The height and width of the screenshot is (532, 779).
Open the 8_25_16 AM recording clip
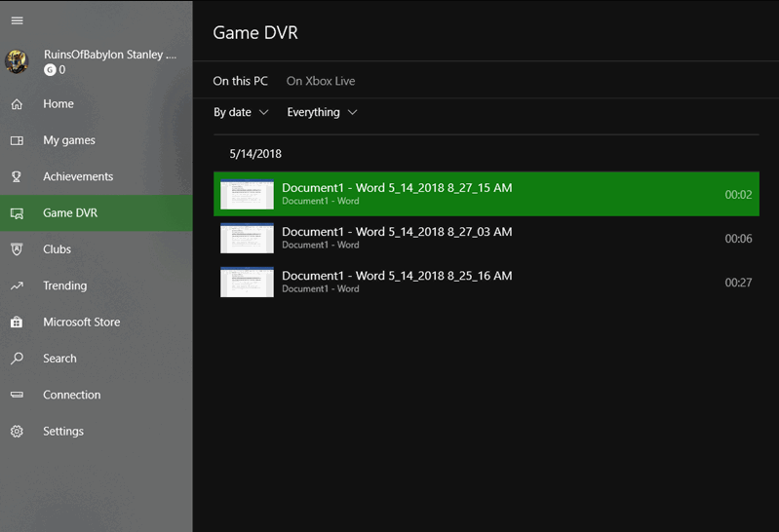pyautogui.click(x=487, y=283)
